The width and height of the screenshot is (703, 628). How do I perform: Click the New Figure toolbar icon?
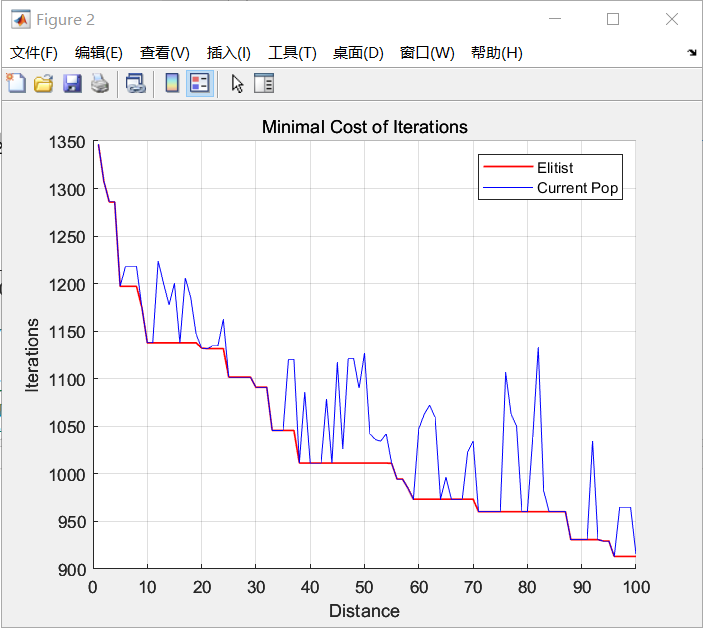tap(16, 83)
